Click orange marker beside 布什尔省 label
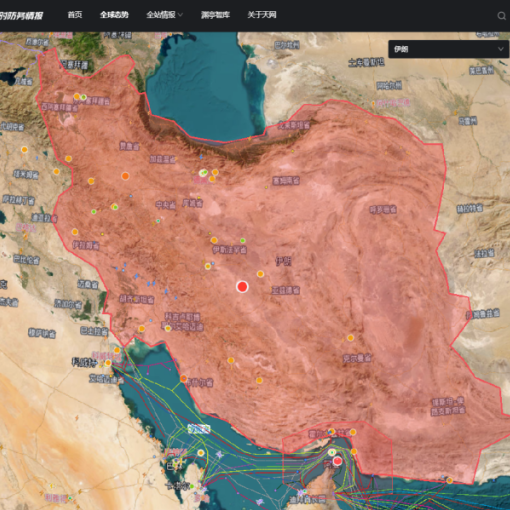This screenshot has height=510, width=510. pos(183,378)
